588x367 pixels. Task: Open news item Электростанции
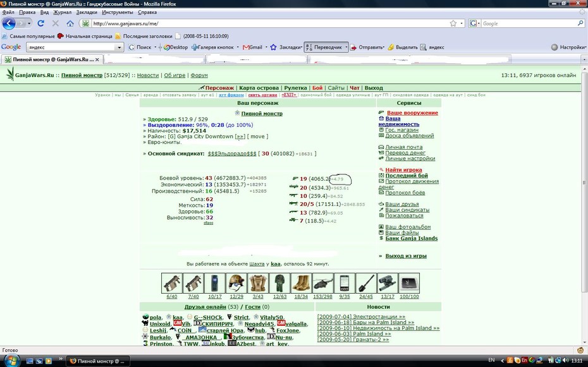pyautogui.click(x=361, y=317)
